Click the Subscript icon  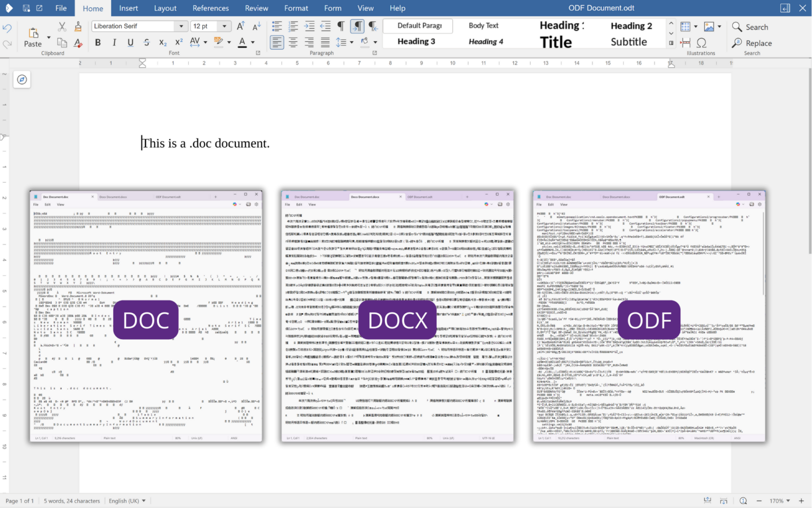(162, 43)
